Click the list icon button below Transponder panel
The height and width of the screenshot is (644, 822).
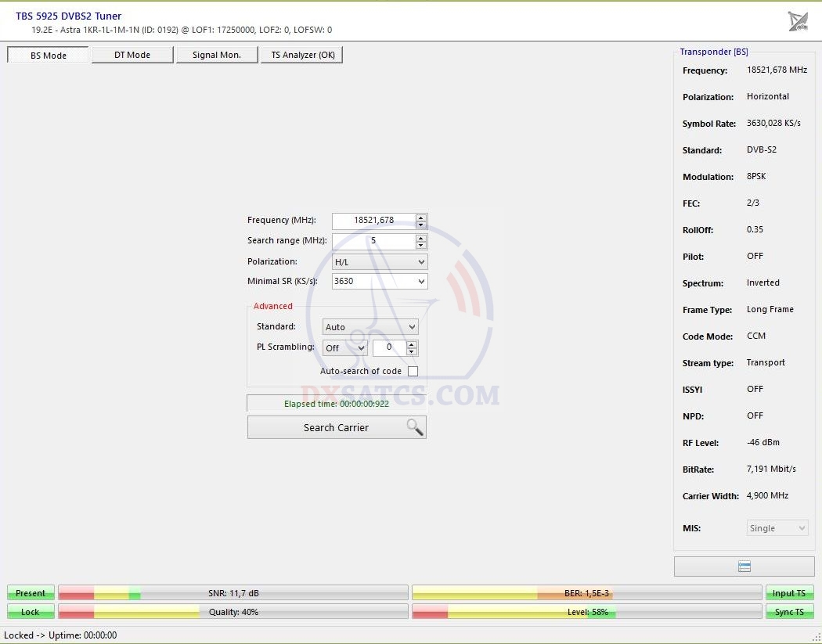[744, 567]
